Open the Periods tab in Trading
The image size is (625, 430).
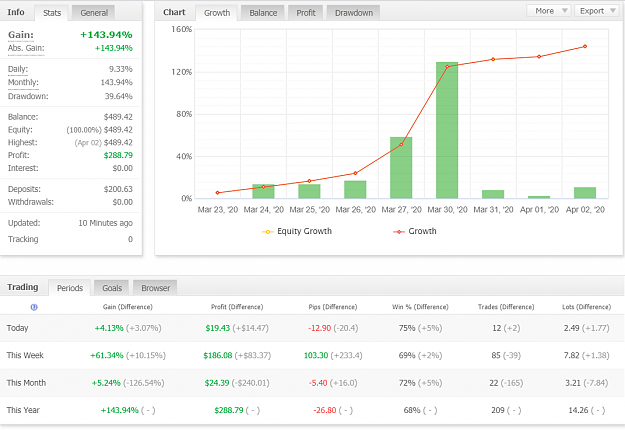click(70, 288)
